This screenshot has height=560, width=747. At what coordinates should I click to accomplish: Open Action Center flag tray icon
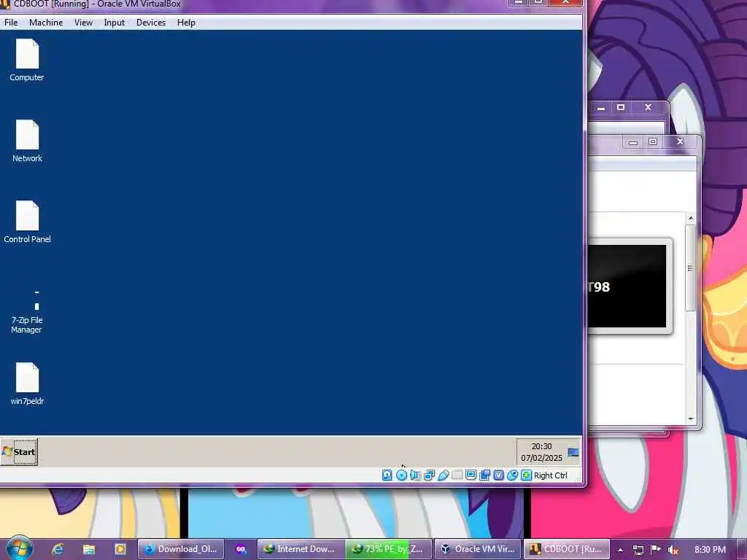656,550
